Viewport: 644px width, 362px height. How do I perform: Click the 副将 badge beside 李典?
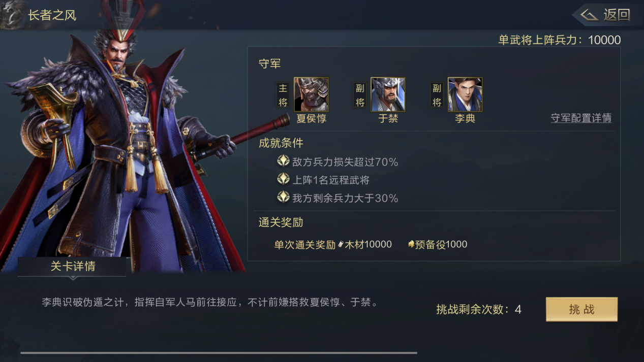437,95
